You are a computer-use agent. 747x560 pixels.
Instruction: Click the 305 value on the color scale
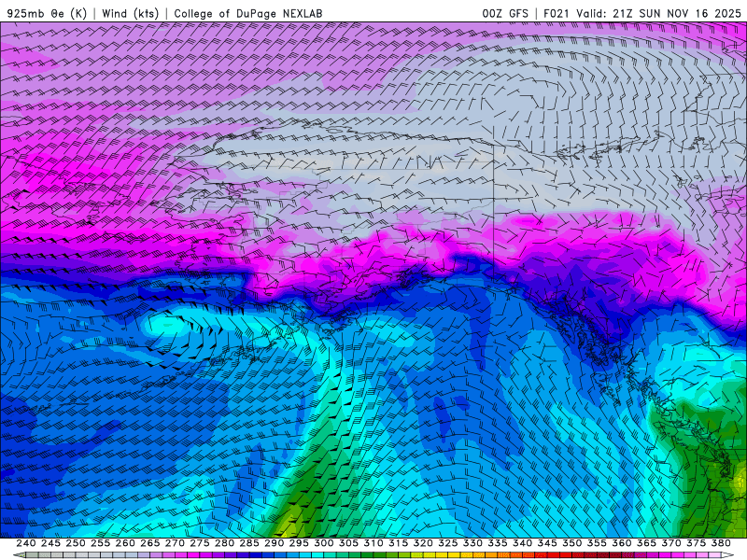[x=348, y=543]
